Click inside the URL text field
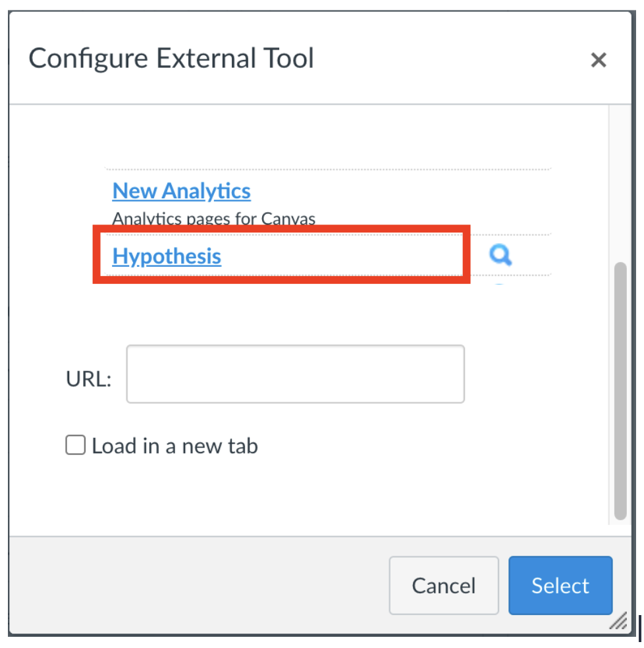This screenshot has width=644, height=648. (294, 374)
